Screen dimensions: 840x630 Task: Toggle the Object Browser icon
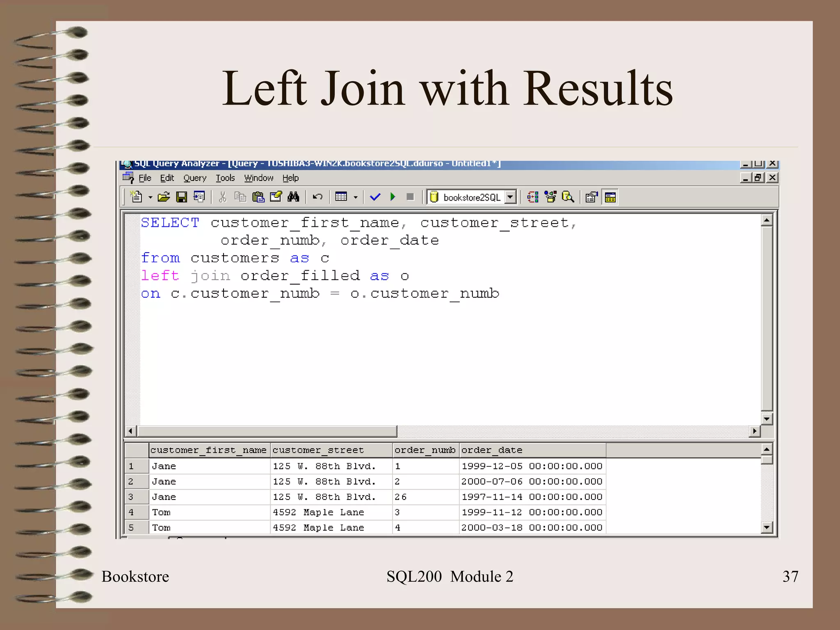550,197
